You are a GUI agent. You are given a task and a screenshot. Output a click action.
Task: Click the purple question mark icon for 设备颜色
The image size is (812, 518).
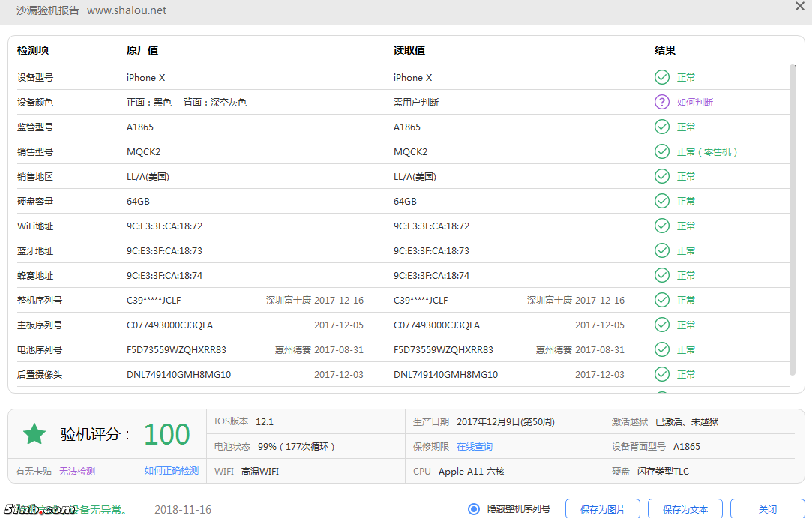(x=662, y=102)
